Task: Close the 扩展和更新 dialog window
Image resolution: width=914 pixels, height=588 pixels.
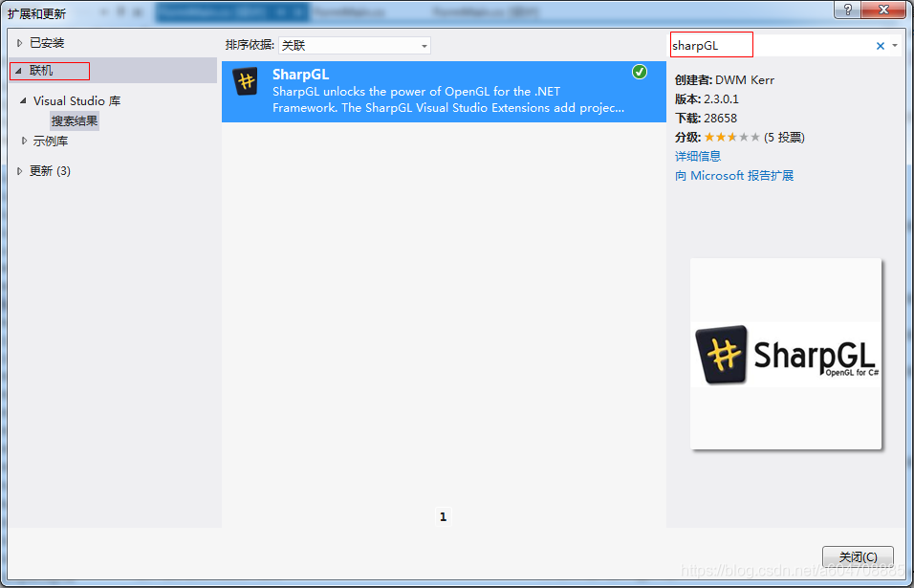Action: pos(883,10)
